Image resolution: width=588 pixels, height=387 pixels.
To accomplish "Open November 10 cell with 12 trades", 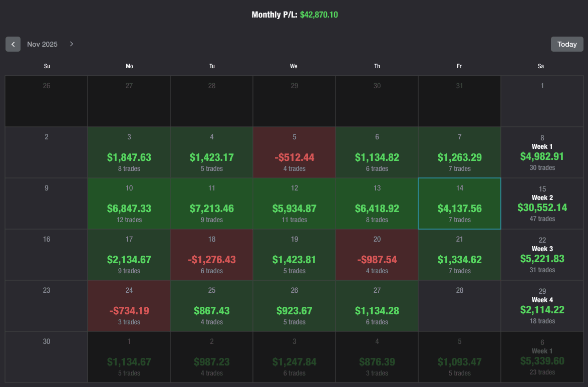I will pyautogui.click(x=129, y=204).
